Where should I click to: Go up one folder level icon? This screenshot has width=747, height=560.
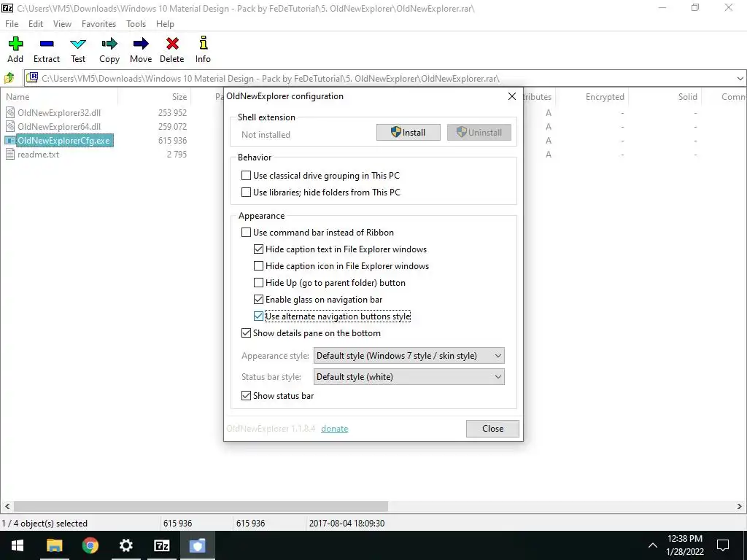click(x=9, y=78)
